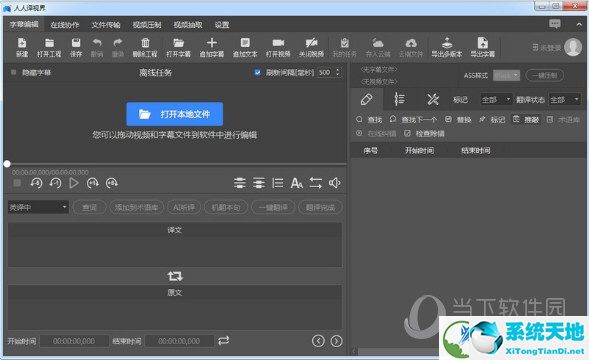This screenshot has width=589, height=360.
Task: Create a new project with 新建
Action: tap(22, 47)
